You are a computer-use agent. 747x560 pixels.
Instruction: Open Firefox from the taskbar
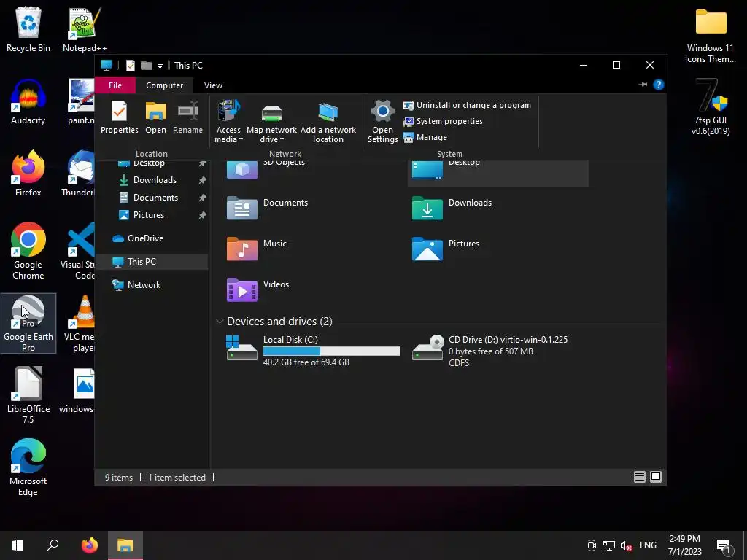pos(89,545)
